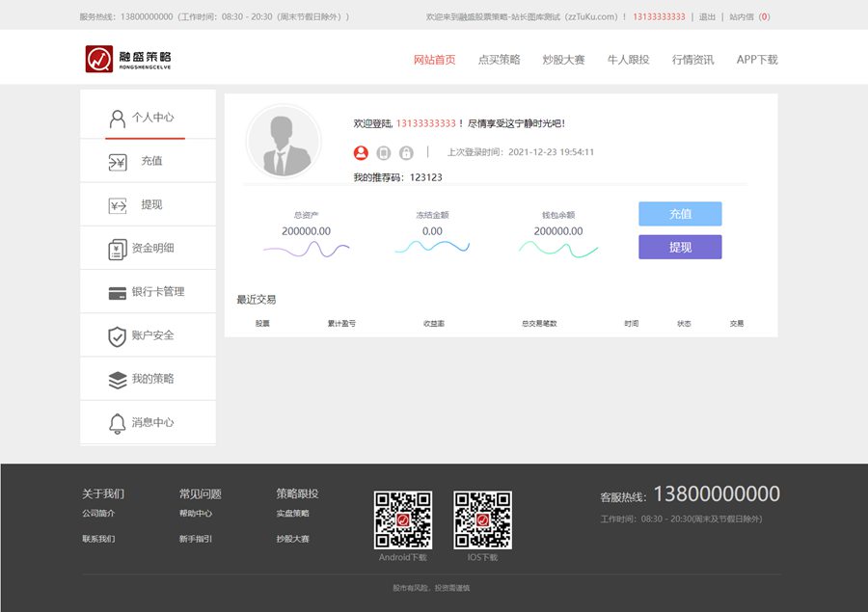The width and height of the screenshot is (868, 612).
Task: Open 炒股大赛 in the top navigation
Action: tap(563, 60)
